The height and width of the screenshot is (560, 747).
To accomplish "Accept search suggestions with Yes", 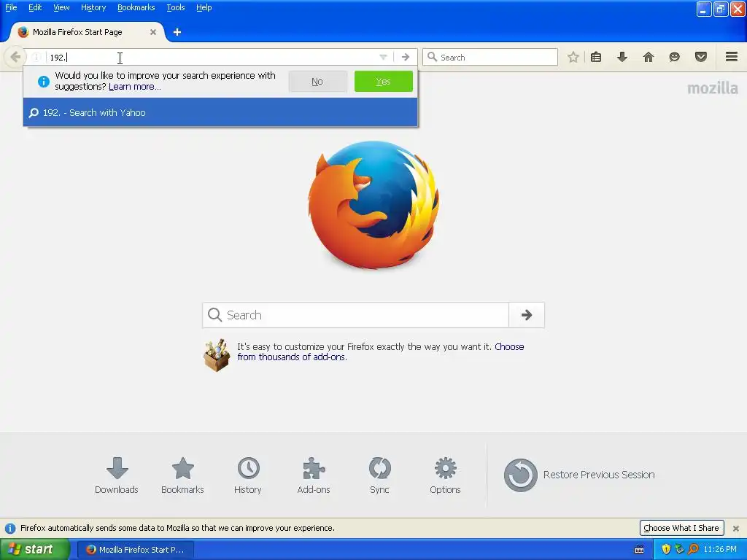I will (384, 82).
